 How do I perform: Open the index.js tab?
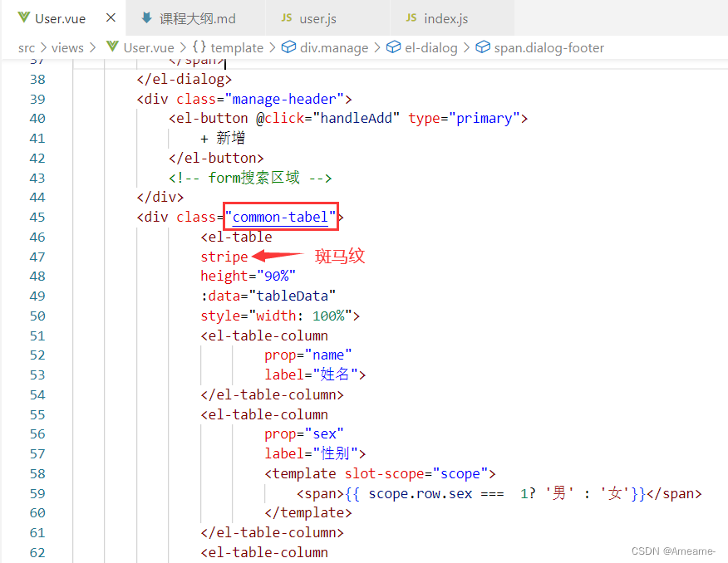tap(452, 18)
